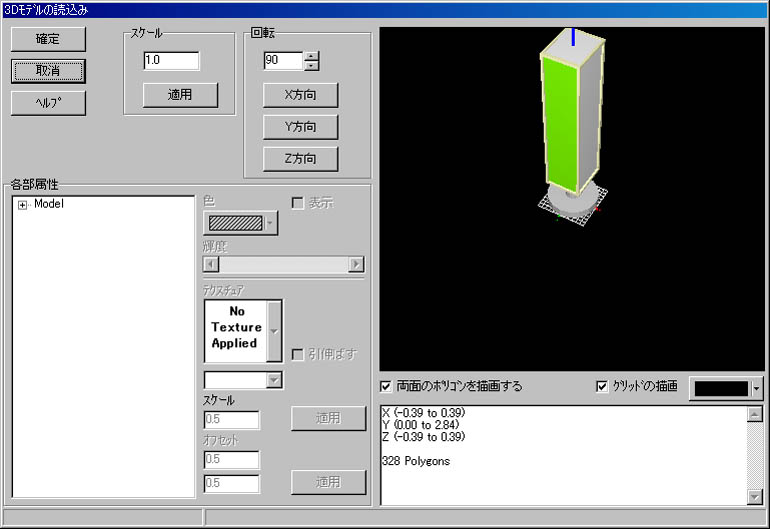Click right arrow of 輝度 slider

pyautogui.click(x=356, y=264)
